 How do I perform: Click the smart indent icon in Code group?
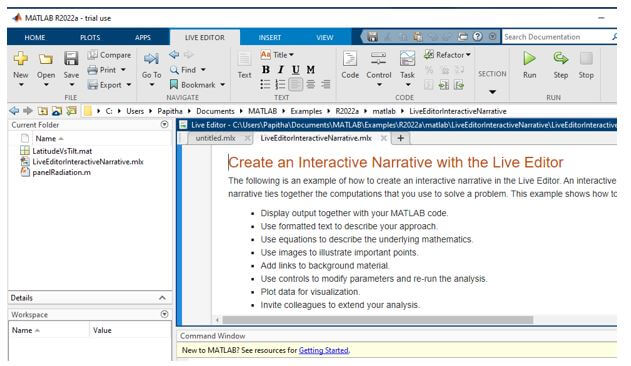(429, 85)
